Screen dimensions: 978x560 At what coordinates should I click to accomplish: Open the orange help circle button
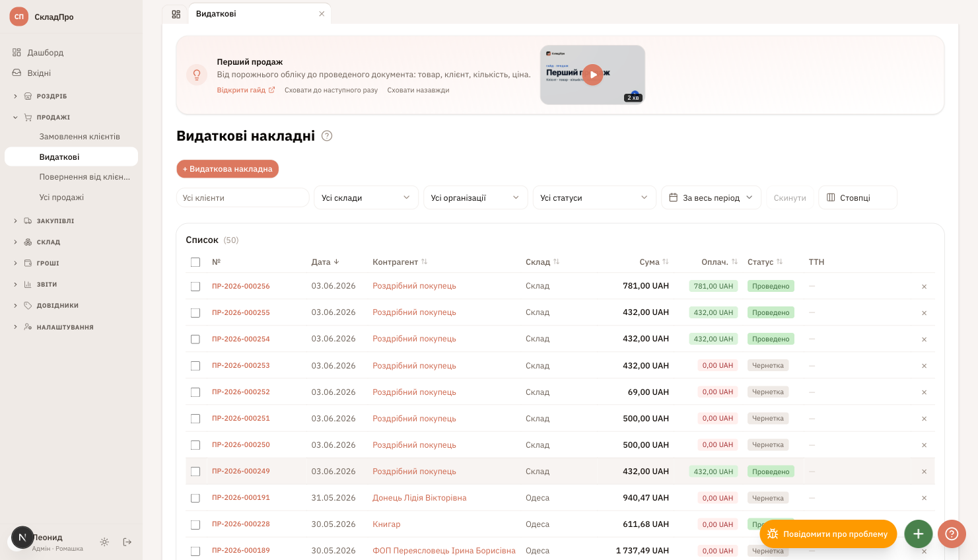point(952,534)
